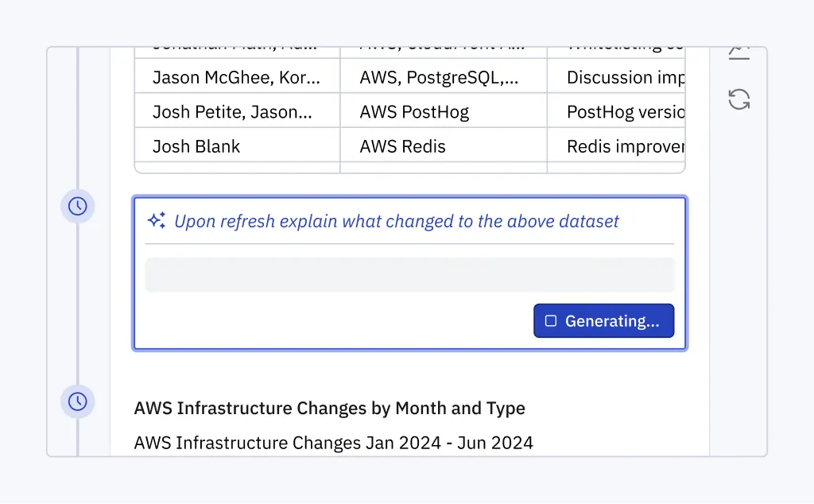
Task: Click the 'AWS Infrastructure Changes by Month and Type' heading
Action: click(330, 409)
